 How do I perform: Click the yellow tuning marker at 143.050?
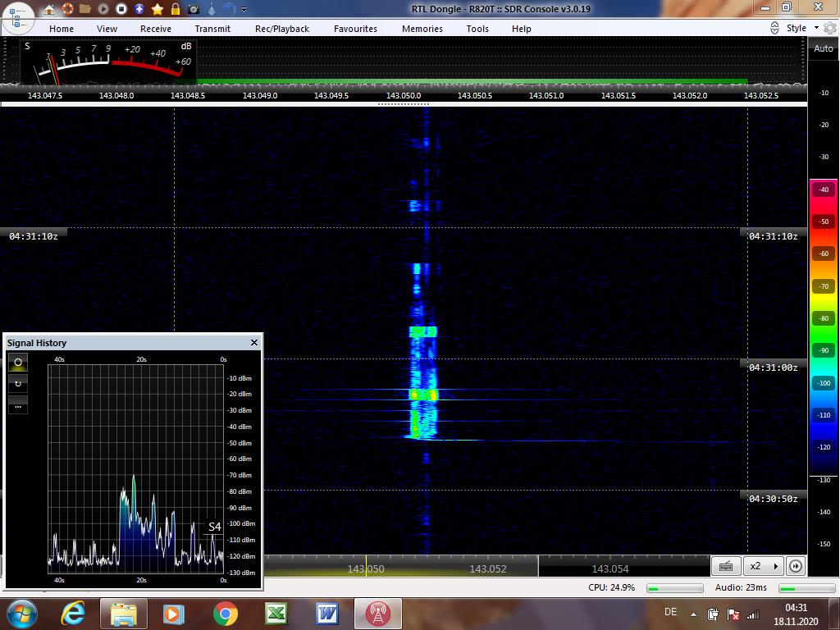(366, 566)
